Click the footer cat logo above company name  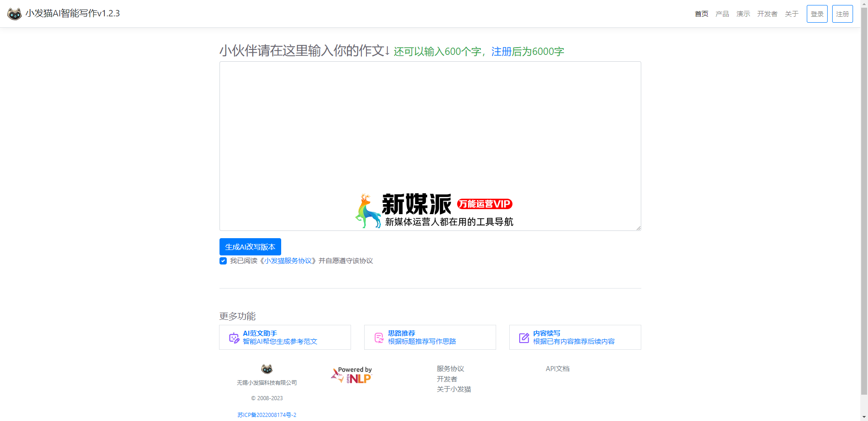point(267,369)
